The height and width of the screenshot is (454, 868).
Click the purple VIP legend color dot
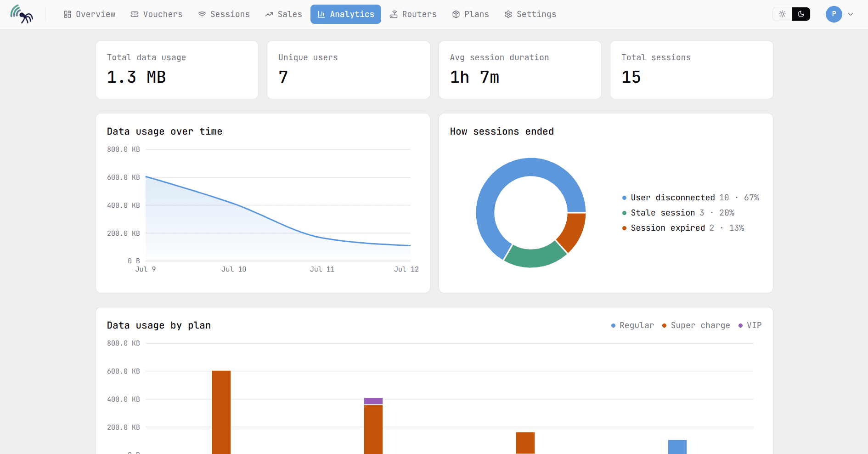[740, 326]
